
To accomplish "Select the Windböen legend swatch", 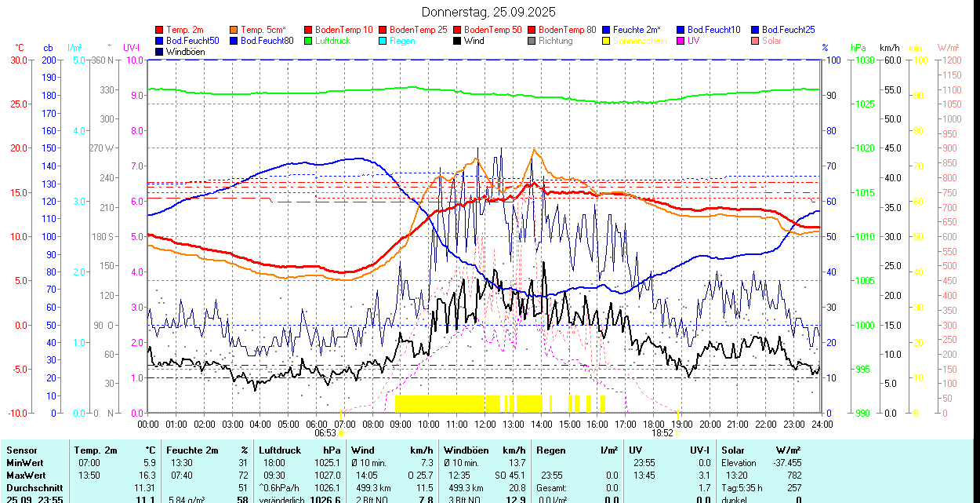I will [160, 52].
